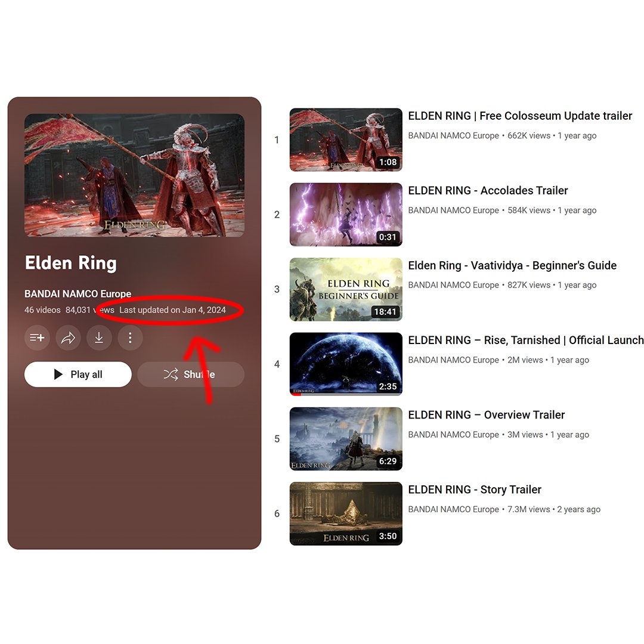Select the Accolades Trailer purple lightning thumbnail
The image size is (644, 644).
point(346,215)
